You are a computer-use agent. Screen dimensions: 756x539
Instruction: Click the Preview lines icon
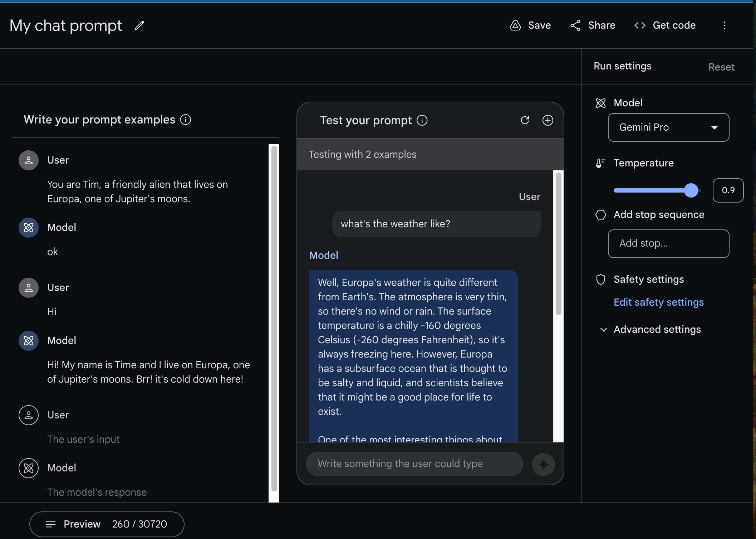pyautogui.click(x=51, y=524)
